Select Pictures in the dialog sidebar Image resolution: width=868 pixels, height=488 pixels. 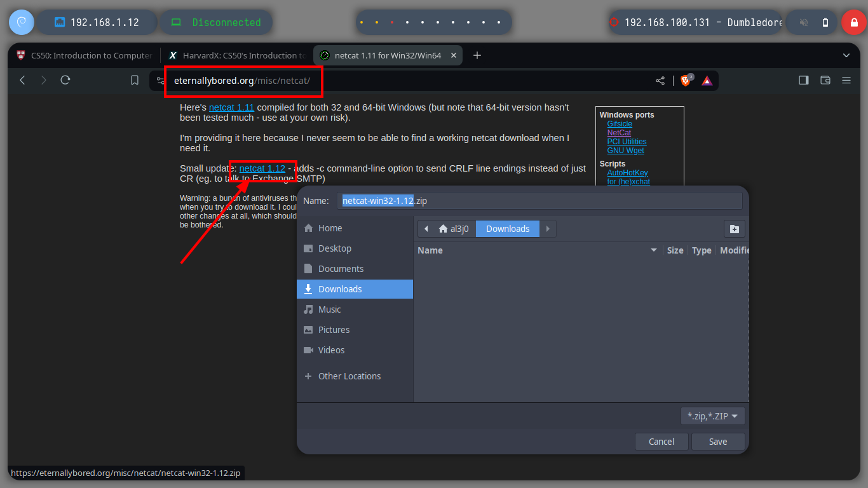(355, 330)
